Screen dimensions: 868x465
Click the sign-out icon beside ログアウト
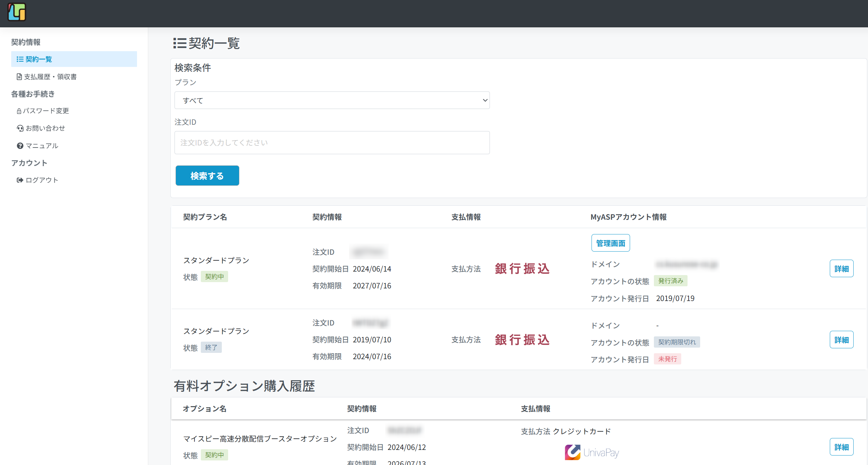(20, 180)
